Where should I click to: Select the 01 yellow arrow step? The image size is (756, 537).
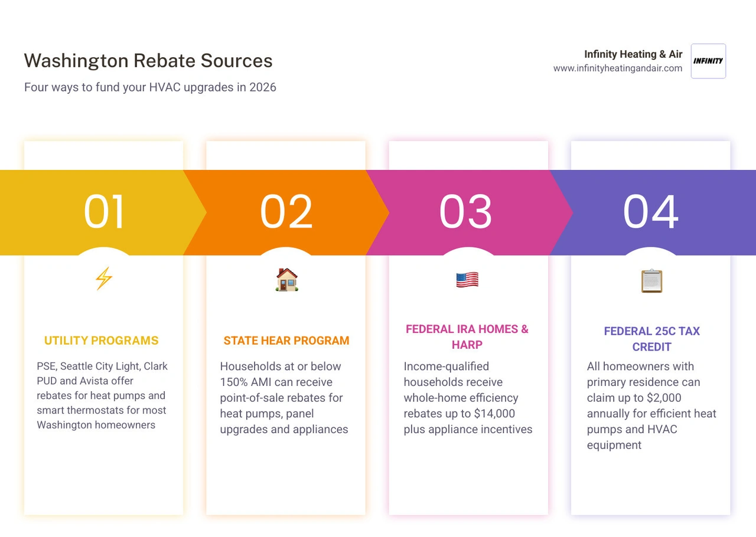103,212
